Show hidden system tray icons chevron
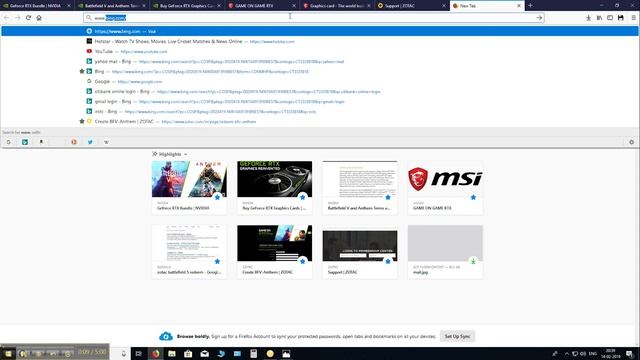Image resolution: width=640 pixels, height=360 pixels. [x=567, y=353]
